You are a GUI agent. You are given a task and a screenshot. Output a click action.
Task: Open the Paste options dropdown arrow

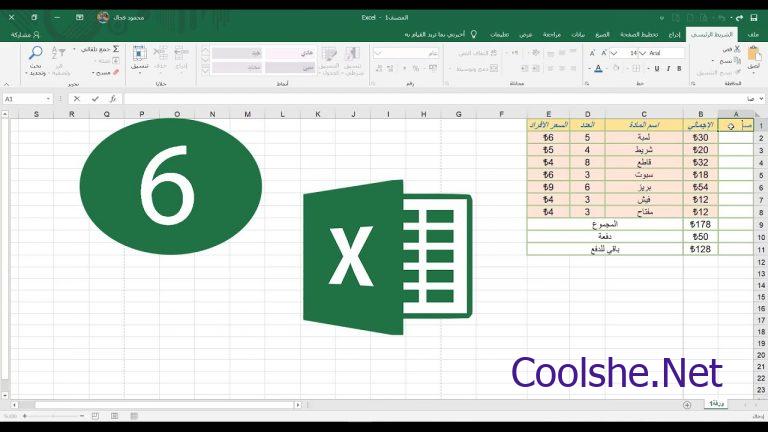click(x=753, y=73)
